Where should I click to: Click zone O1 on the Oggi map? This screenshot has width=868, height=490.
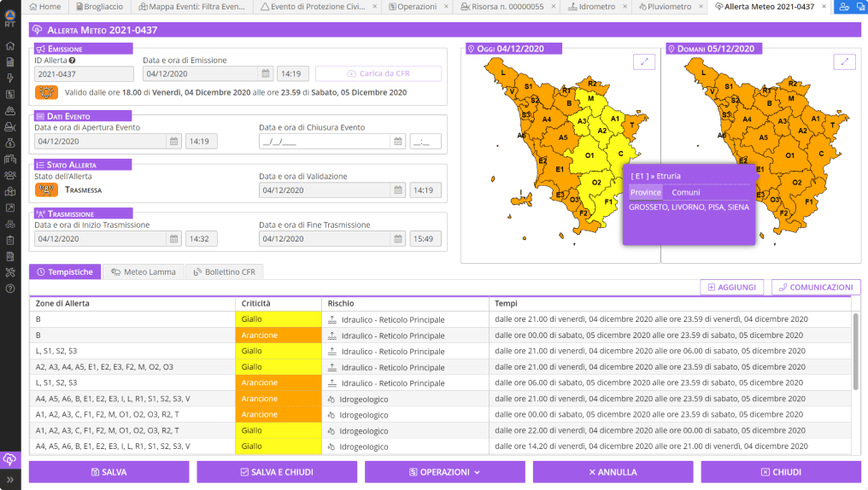[589, 155]
